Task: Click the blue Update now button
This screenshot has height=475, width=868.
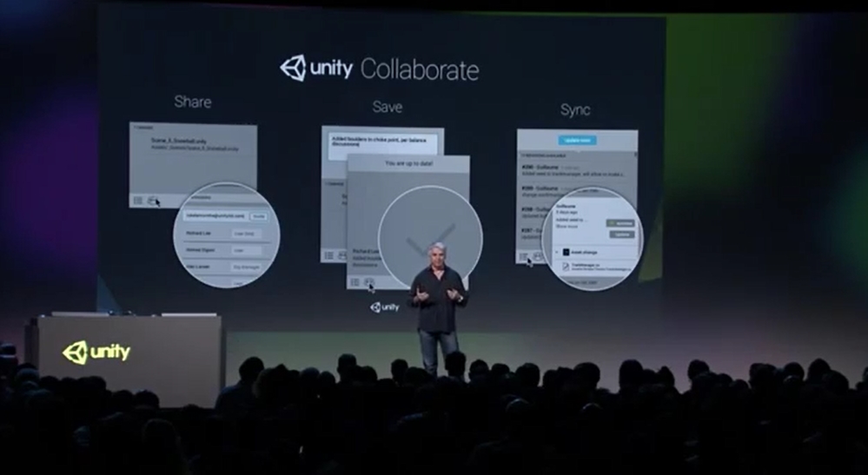Action: coord(578,141)
